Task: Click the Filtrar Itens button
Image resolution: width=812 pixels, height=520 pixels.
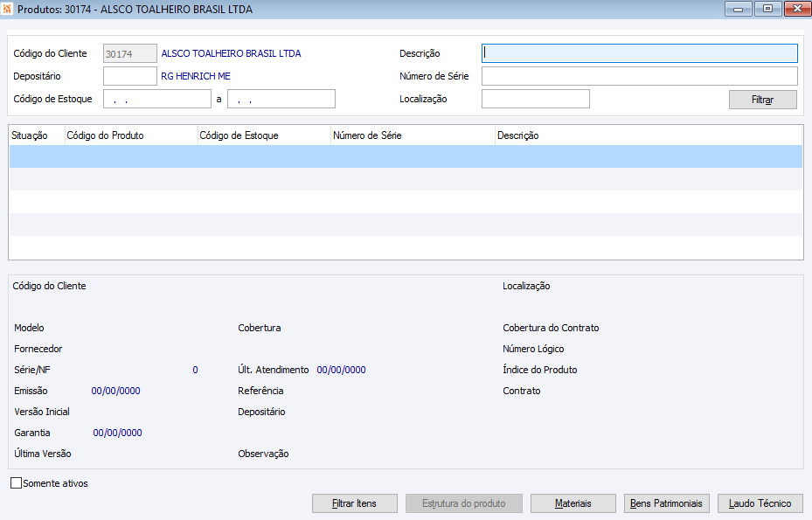Action: click(354, 503)
